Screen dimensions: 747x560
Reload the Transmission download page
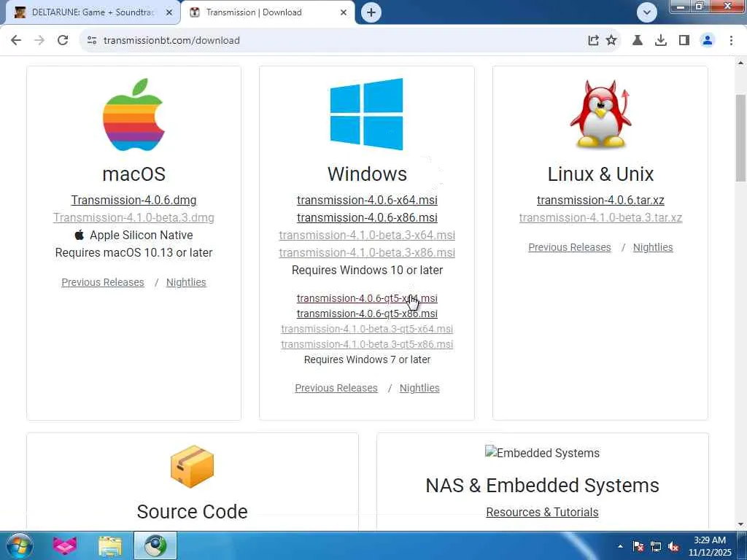tap(63, 41)
